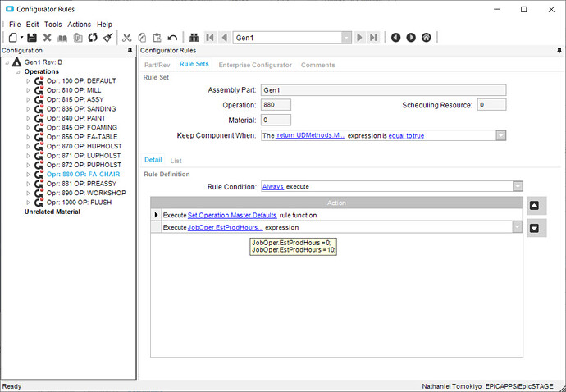Click the round Home navigation button
The width and height of the screenshot is (566, 392).
pyautogui.click(x=426, y=37)
